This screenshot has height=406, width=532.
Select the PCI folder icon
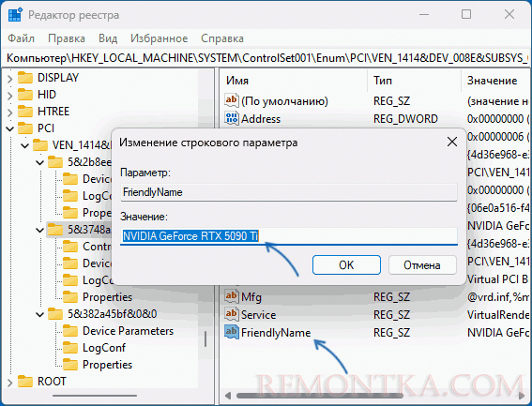(x=25, y=128)
